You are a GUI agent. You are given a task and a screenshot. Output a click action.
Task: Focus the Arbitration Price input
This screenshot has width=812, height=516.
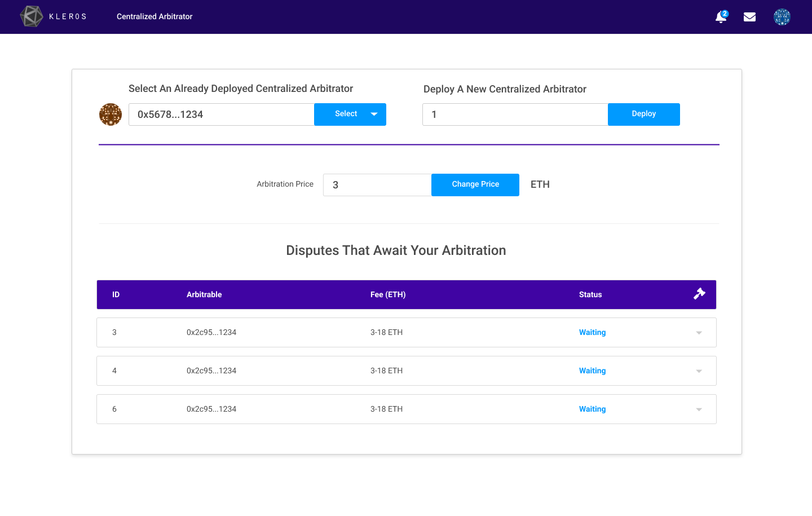[x=377, y=185]
